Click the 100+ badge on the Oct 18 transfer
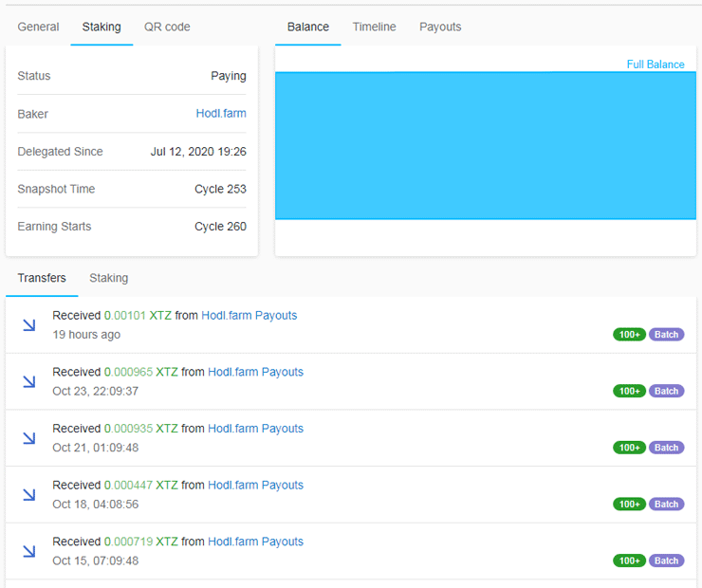The image size is (702, 588). (x=629, y=505)
